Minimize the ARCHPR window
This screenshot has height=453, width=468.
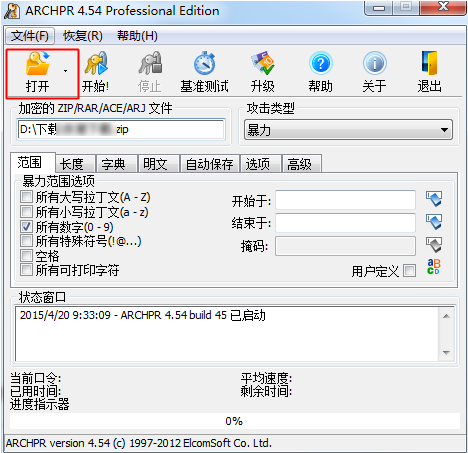379,8
